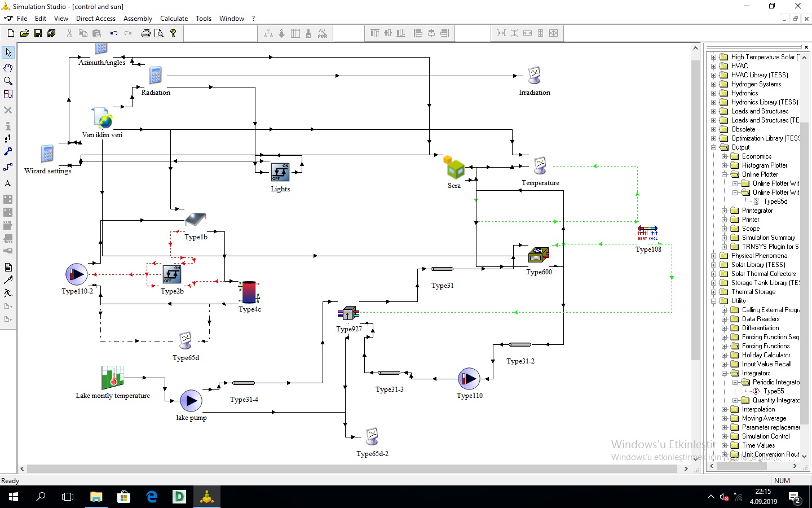Collapse the Output folder node

click(x=714, y=147)
